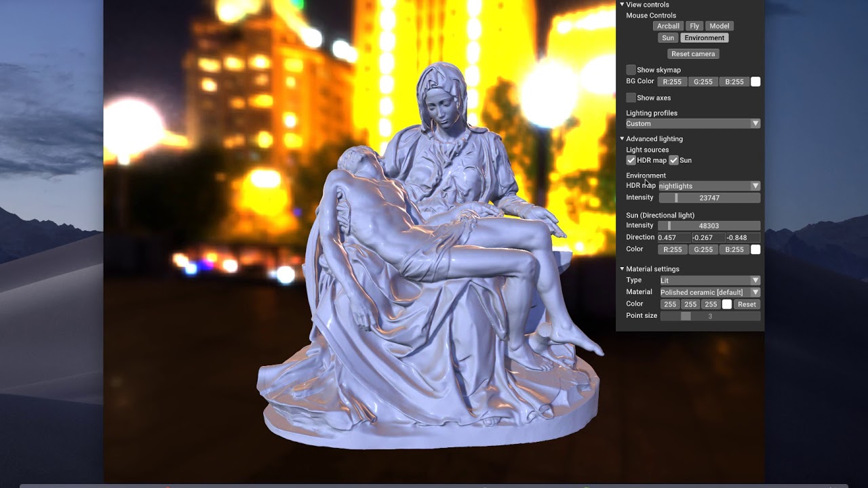Image resolution: width=868 pixels, height=488 pixels.
Task: Open the BG Color white swatch
Action: click(755, 82)
